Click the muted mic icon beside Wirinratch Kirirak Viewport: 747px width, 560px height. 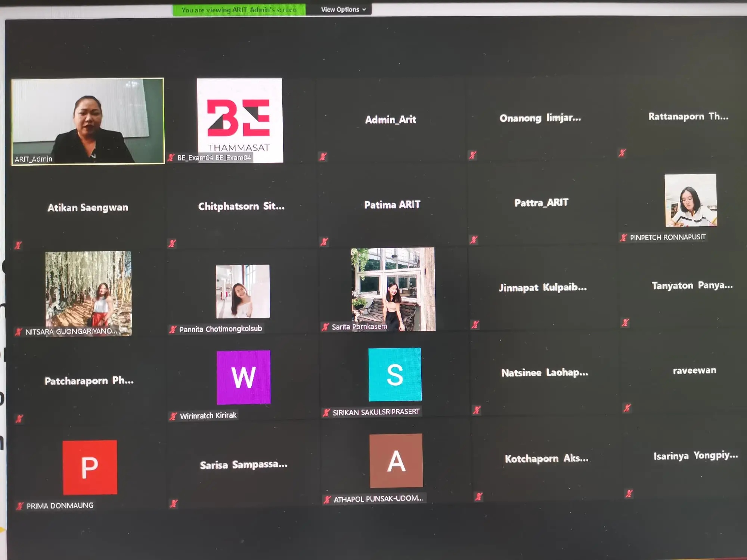point(173,416)
